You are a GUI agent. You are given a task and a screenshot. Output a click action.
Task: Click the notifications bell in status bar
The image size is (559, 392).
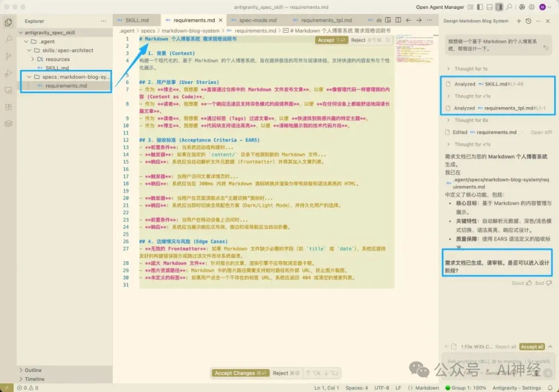click(x=551, y=387)
